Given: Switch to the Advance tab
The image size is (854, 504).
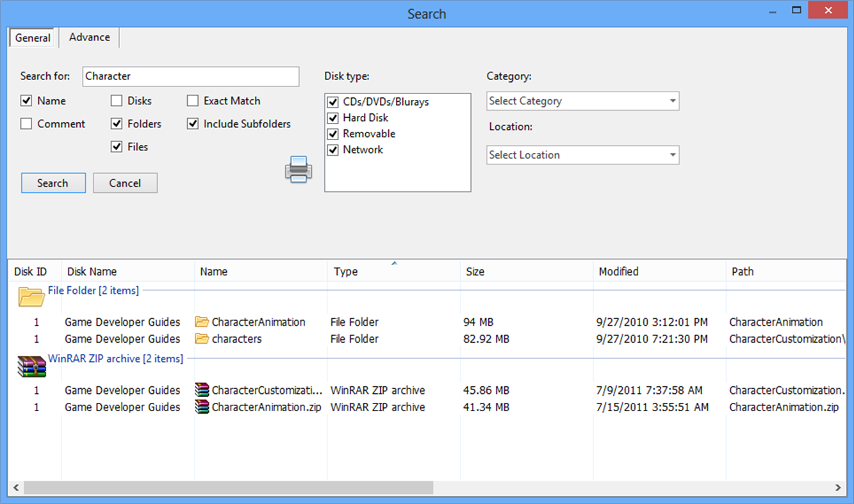Looking at the screenshot, I should (88, 37).
